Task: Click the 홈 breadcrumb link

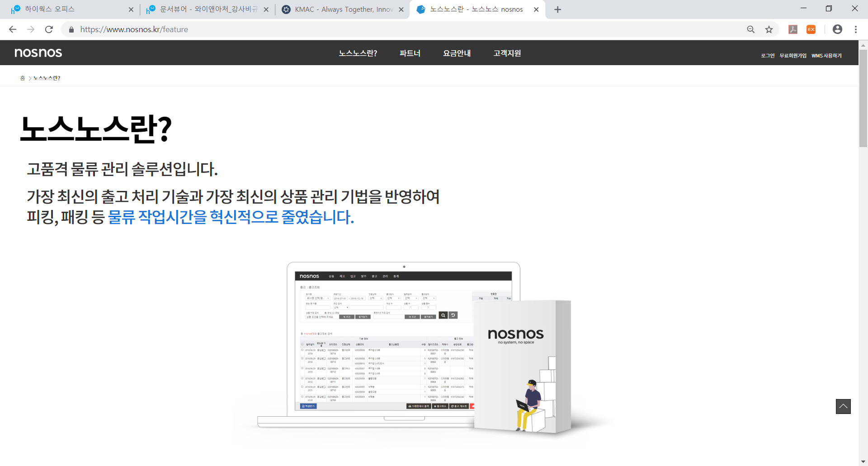Action: (23, 78)
